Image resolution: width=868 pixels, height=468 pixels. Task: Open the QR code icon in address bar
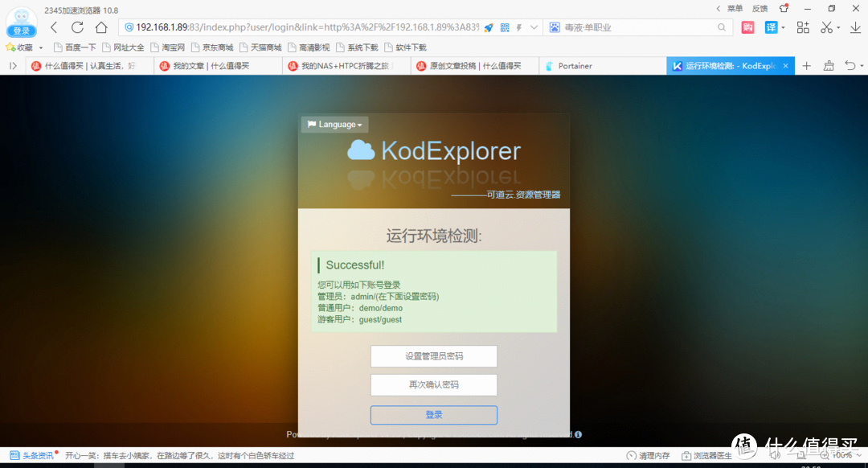pos(505,27)
